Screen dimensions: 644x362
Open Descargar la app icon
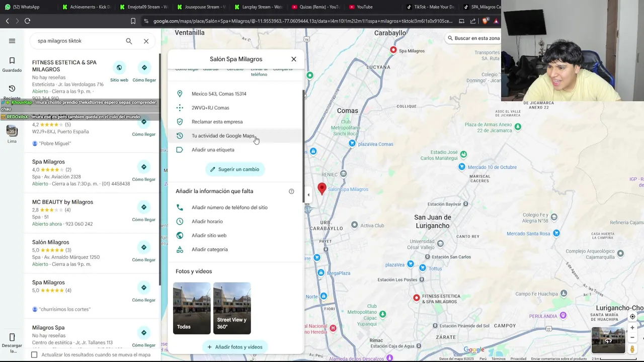coord(12,342)
